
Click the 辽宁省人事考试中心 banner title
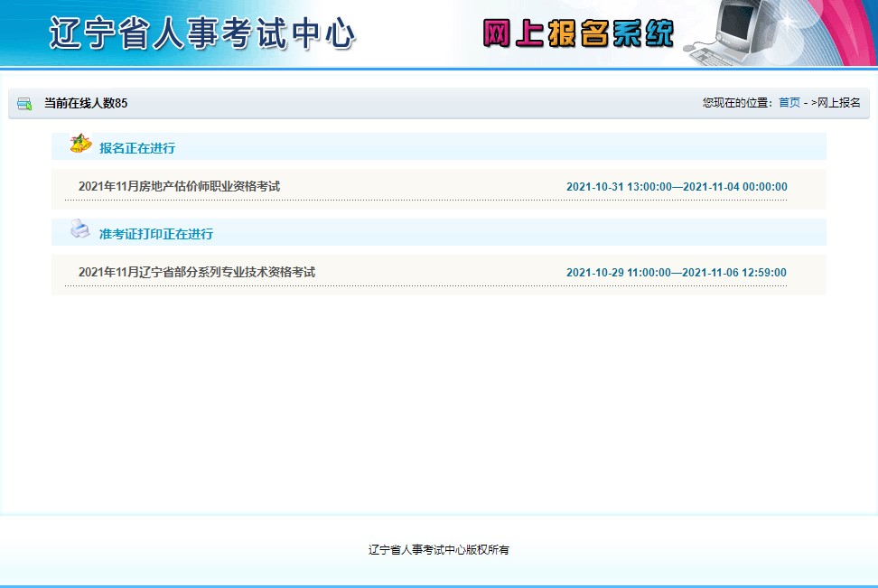pyautogui.click(x=202, y=33)
